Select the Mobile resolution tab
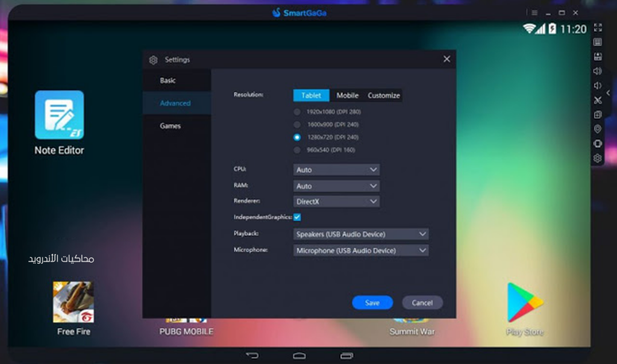This screenshot has height=364, width=617. point(348,95)
